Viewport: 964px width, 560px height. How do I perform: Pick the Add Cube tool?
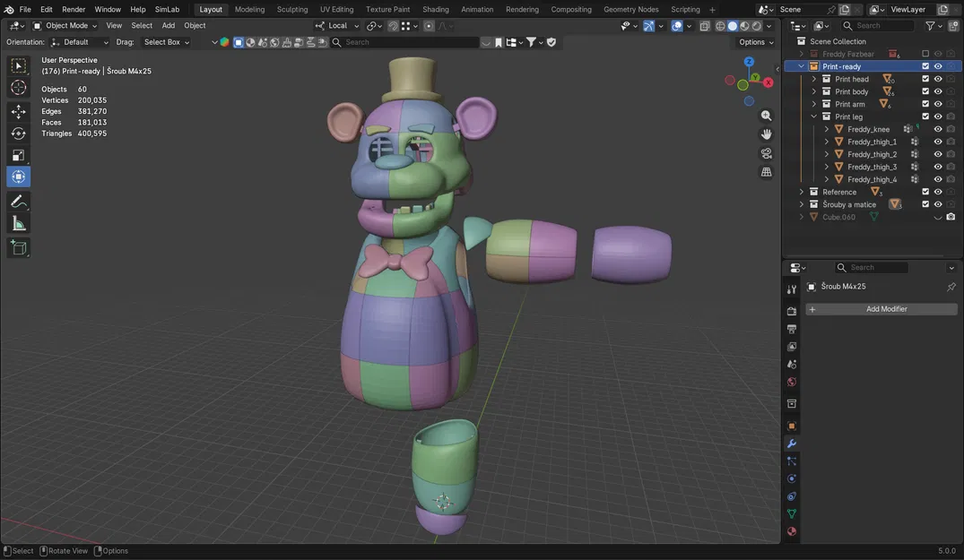coord(18,247)
